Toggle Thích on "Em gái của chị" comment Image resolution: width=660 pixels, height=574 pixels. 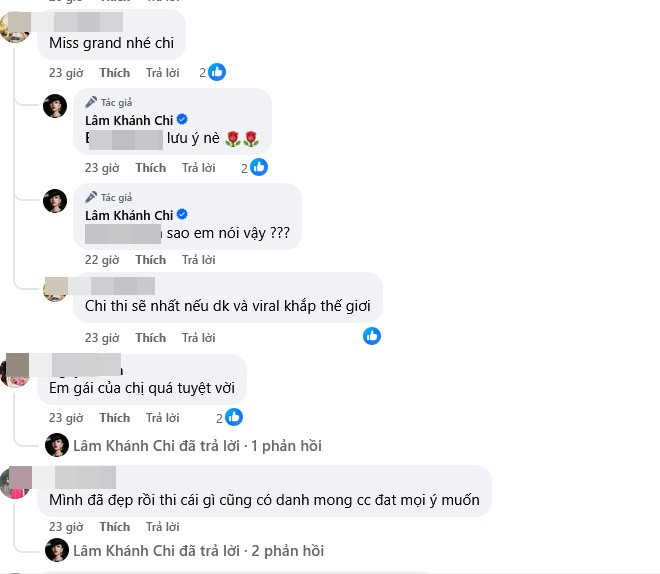point(114,418)
